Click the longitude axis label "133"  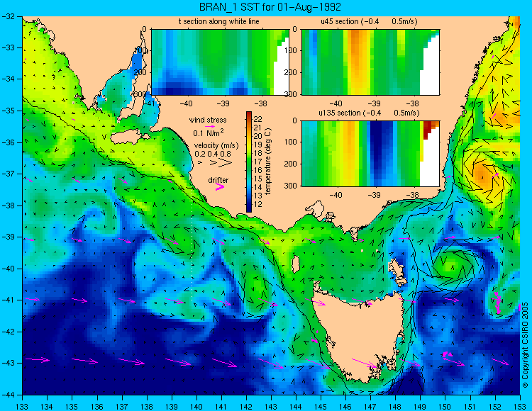point(22,406)
